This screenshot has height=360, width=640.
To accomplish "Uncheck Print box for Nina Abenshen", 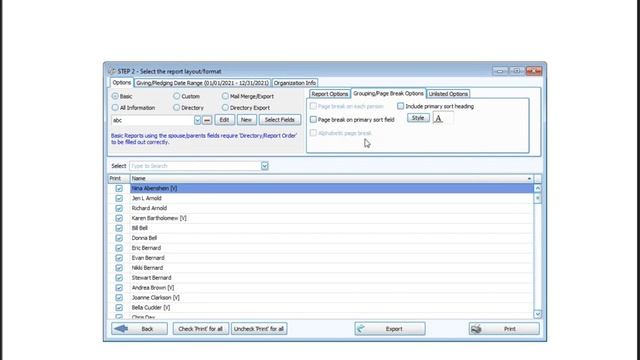I will 119,189.
